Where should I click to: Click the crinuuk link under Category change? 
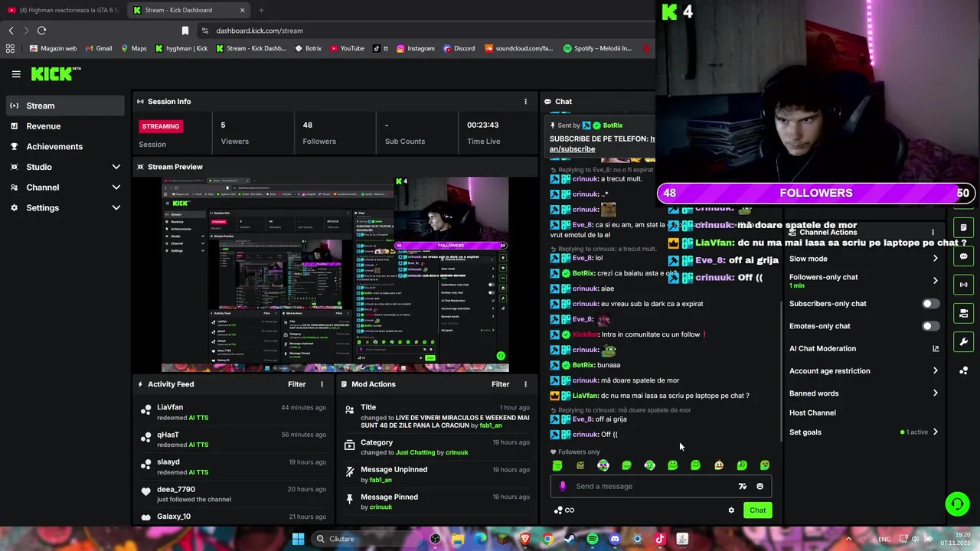pos(456,452)
